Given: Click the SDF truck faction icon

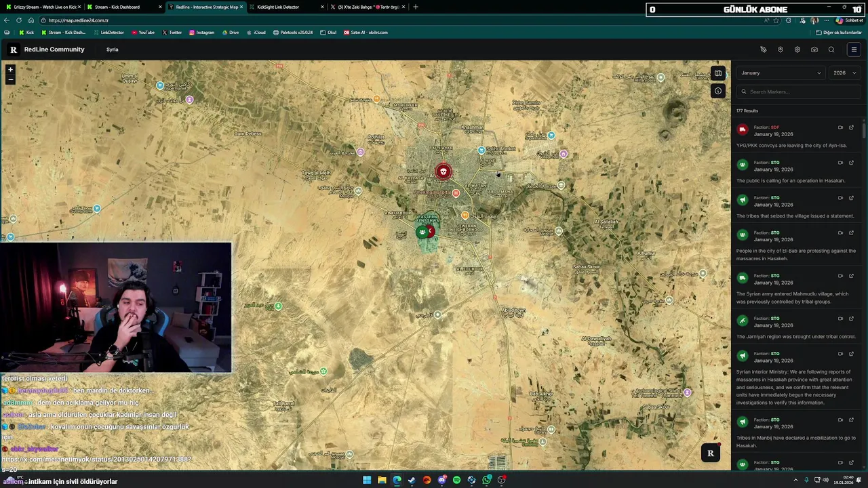Looking at the screenshot, I should pyautogui.click(x=743, y=129).
